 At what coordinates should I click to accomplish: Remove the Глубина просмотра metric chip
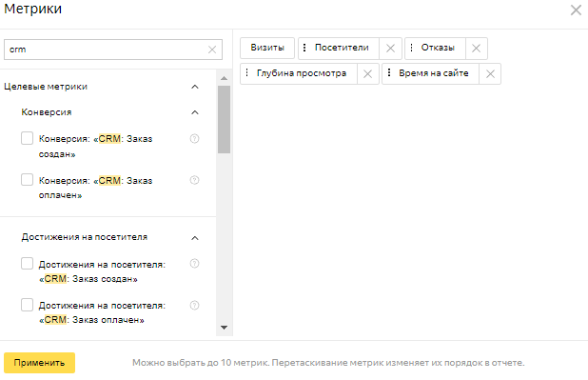[368, 73]
